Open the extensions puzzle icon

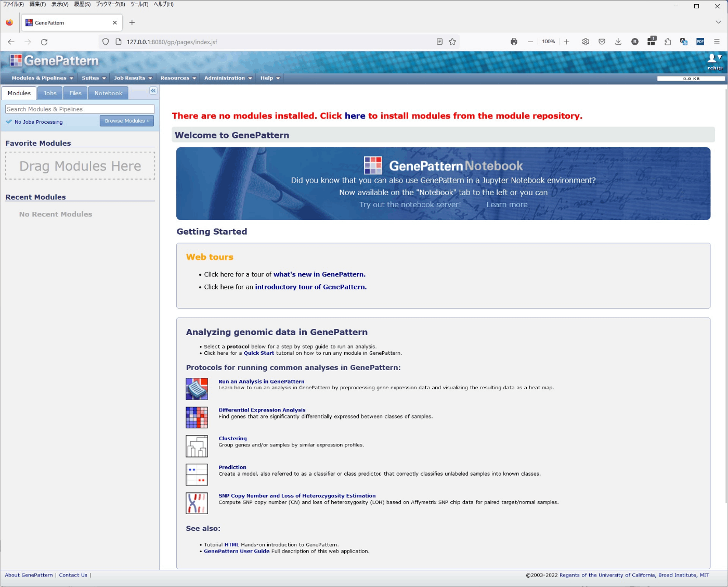click(668, 42)
